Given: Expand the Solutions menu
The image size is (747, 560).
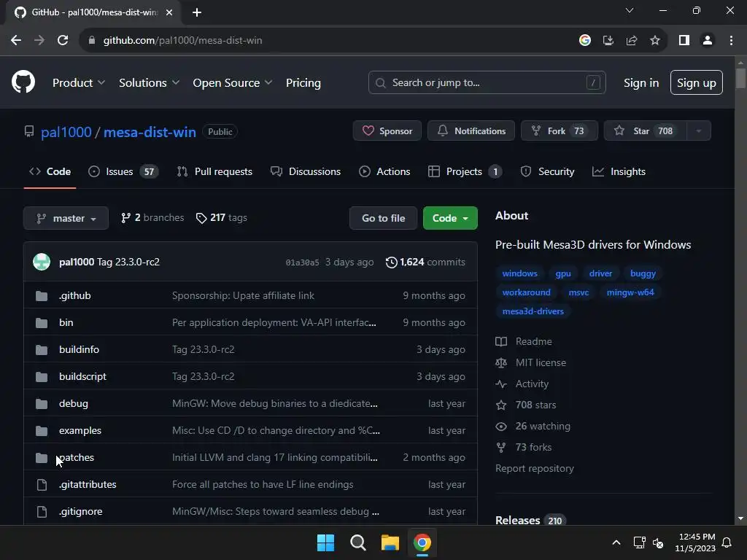Looking at the screenshot, I should 149,83.
